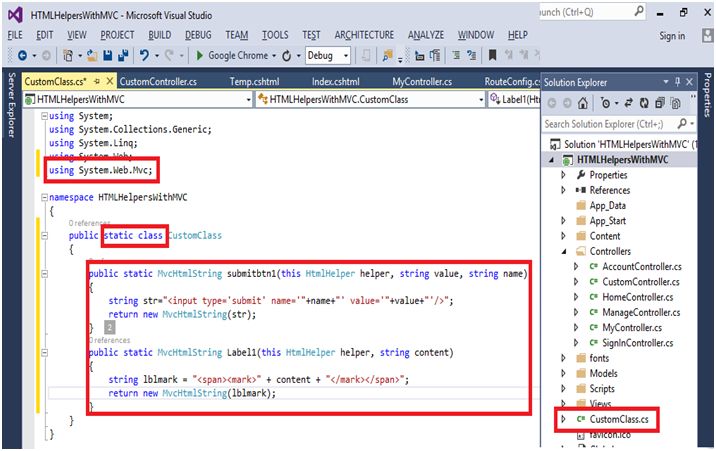Click the pin icon on CustomClass.cs tab
This screenshot has height=451, width=716.
pyautogui.click(x=96, y=81)
